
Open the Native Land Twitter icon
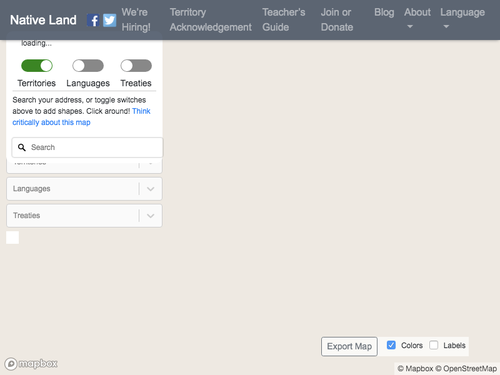click(x=109, y=20)
